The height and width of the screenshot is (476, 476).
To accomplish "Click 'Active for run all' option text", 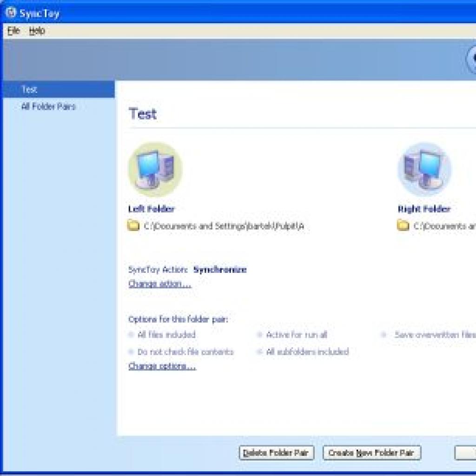I will [297, 335].
